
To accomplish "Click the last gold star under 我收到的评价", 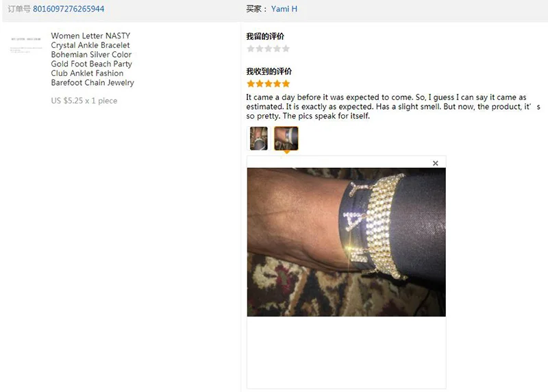I will (x=286, y=84).
